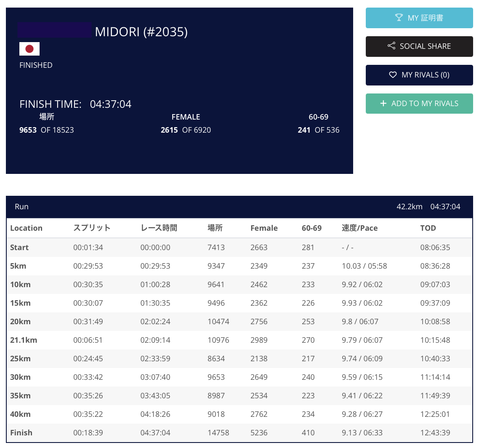Select the 20km row label
This screenshot has width=479, height=448.
pos(21,322)
